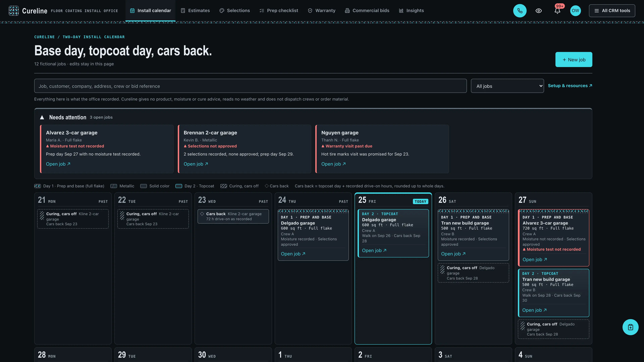
Task: Click the Day 1 Prep and base legend swatch
Action: (38, 186)
